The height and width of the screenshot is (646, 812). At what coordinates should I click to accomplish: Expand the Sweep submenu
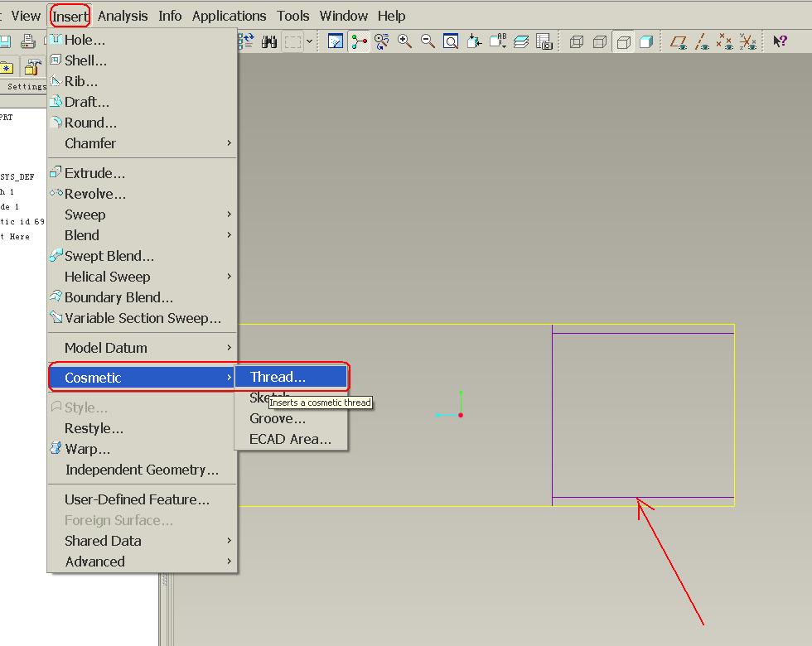click(x=142, y=215)
